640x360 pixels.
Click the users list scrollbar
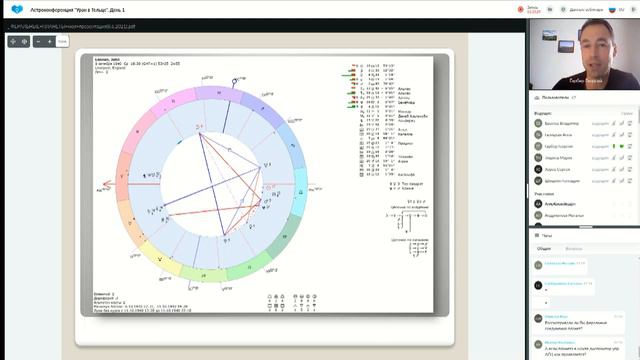[x=638, y=116]
